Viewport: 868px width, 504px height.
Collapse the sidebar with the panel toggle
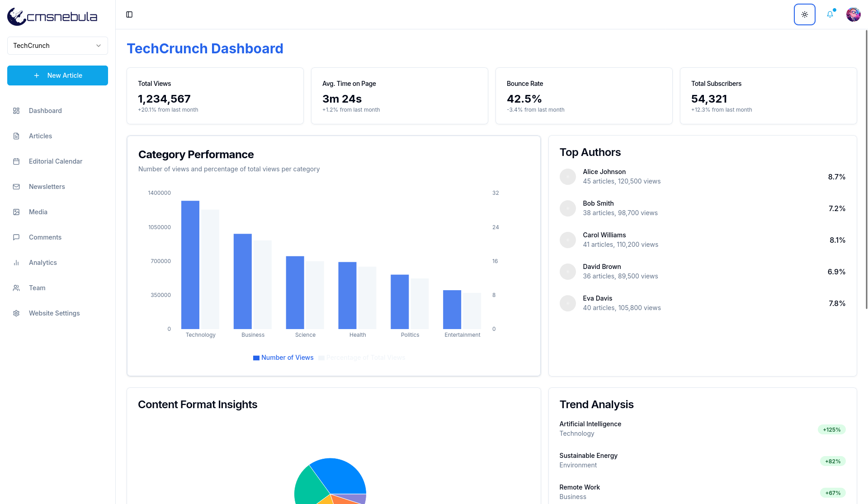tap(130, 14)
